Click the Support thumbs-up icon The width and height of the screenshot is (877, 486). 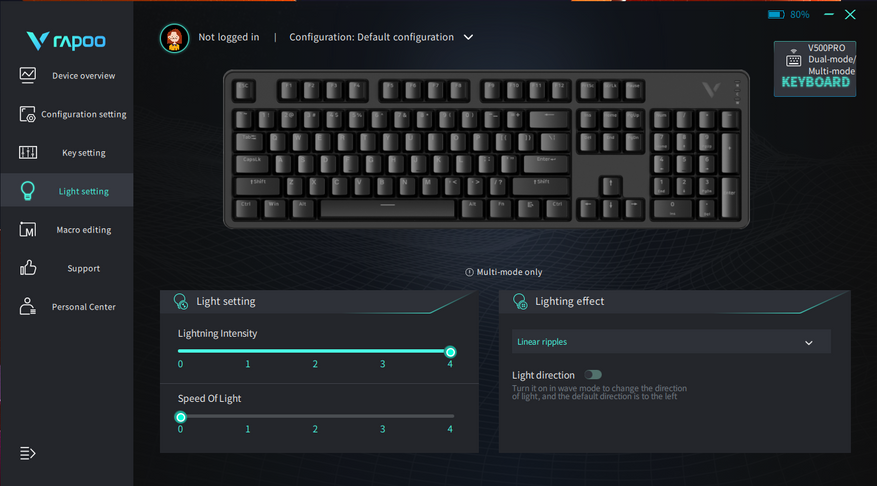(27, 268)
